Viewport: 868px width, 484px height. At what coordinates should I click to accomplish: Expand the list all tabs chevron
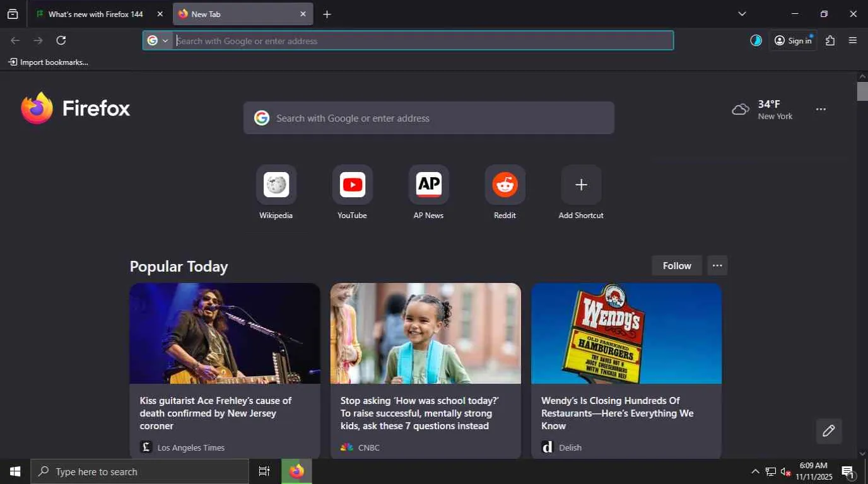[742, 14]
